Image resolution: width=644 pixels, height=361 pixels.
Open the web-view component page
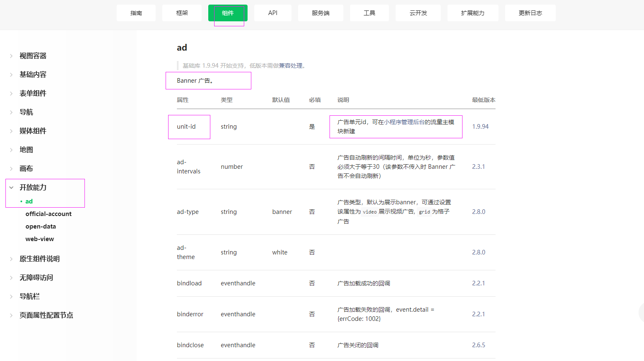point(40,239)
